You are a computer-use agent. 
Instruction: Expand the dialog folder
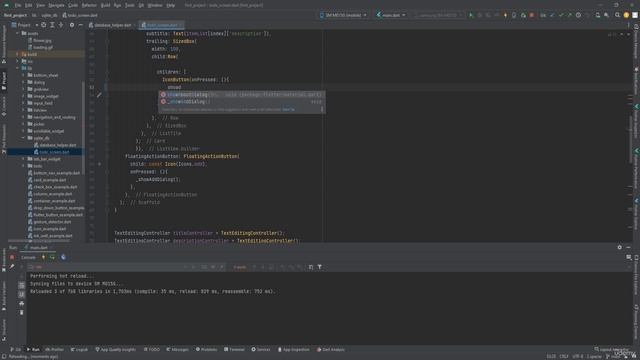(x=23, y=82)
